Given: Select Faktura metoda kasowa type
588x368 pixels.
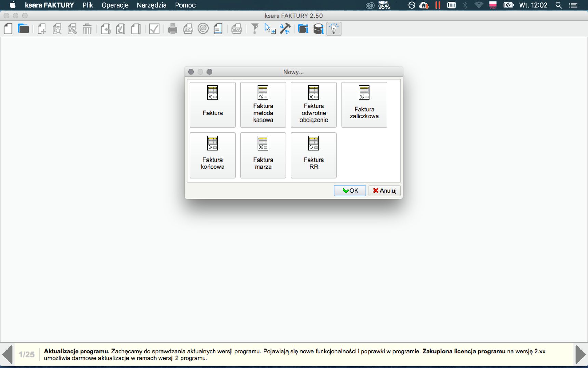Looking at the screenshot, I should [x=263, y=105].
